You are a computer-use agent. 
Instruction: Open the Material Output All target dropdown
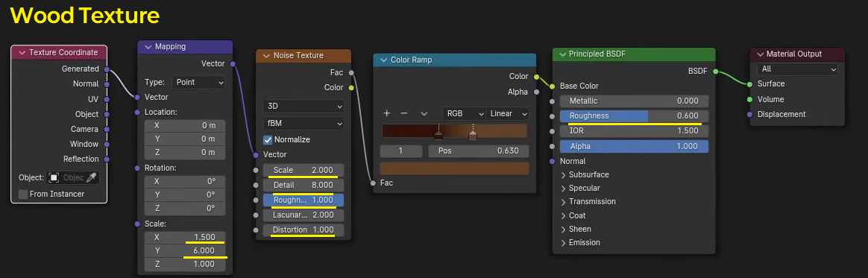797,69
